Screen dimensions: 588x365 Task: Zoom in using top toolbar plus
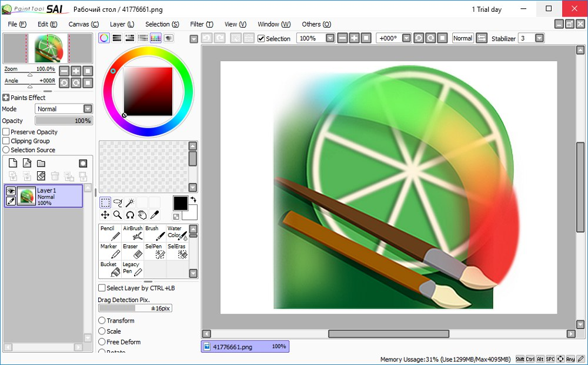(354, 38)
